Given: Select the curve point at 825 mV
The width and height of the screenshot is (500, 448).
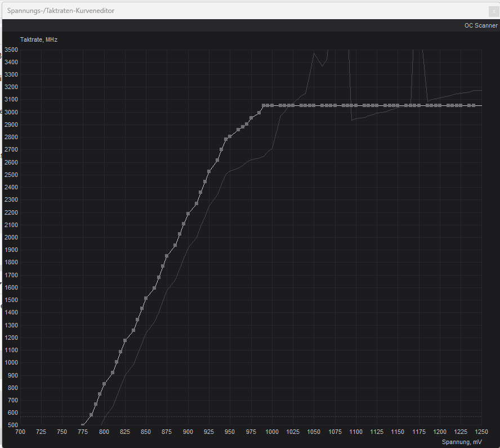Looking at the screenshot, I should [125, 340].
